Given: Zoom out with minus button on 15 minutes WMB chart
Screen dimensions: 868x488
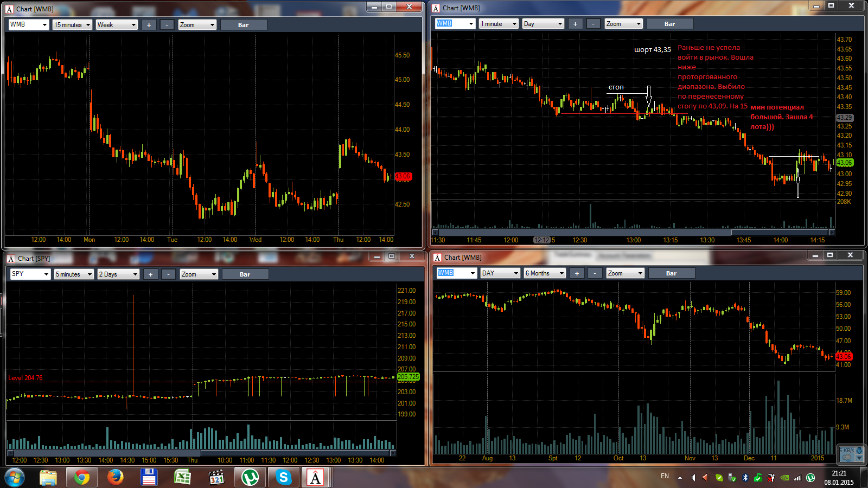Looking at the screenshot, I should [x=167, y=25].
